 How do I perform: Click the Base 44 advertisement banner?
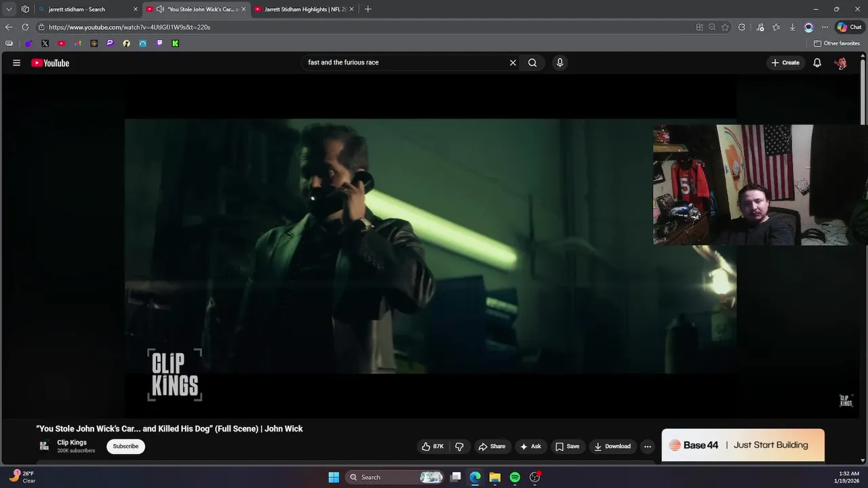(743, 445)
